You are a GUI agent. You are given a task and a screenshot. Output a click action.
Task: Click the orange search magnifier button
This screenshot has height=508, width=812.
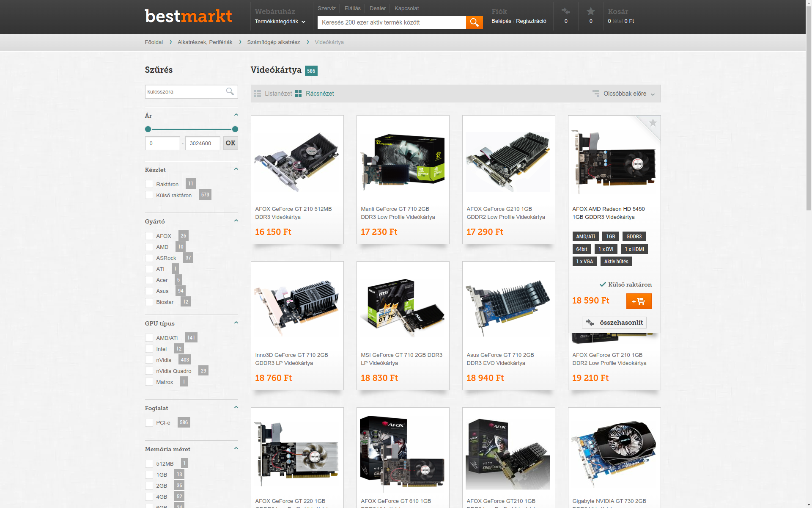pos(474,22)
